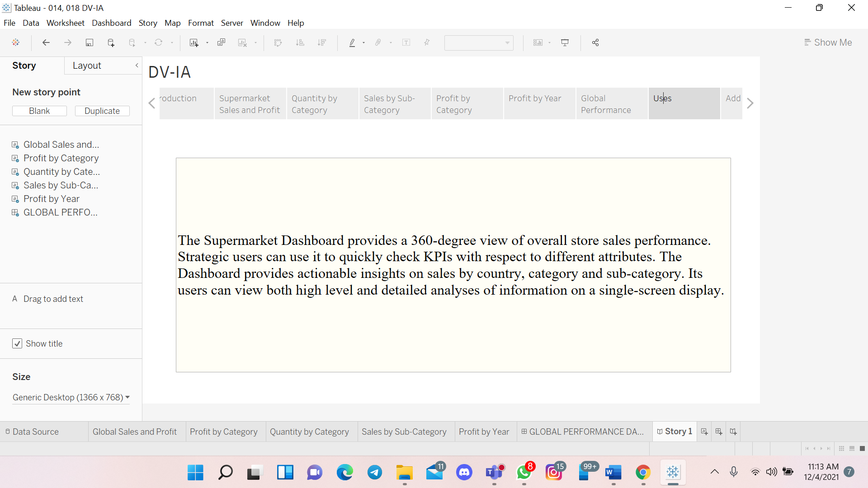Open the File menu
This screenshot has height=488, width=868.
(x=9, y=23)
